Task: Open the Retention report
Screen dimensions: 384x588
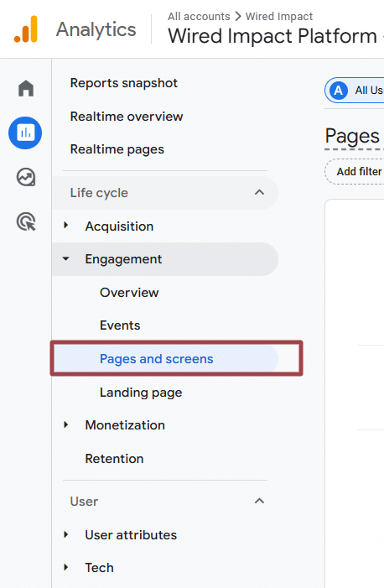Action: (x=114, y=459)
